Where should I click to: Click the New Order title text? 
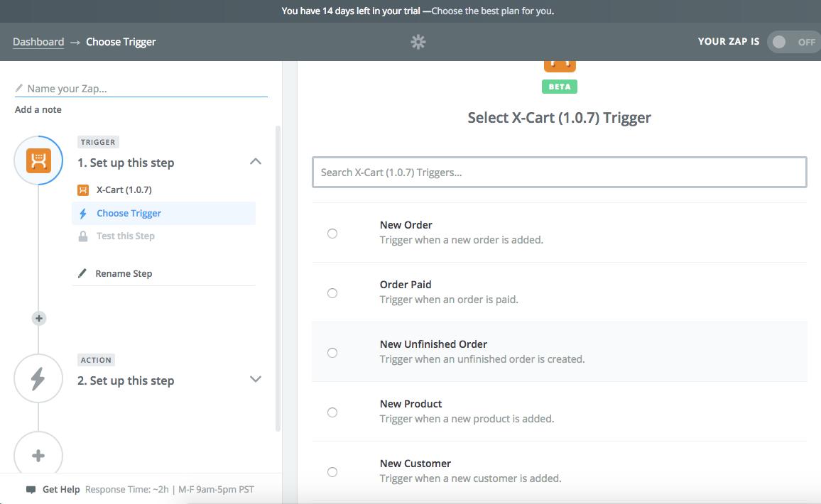click(406, 225)
